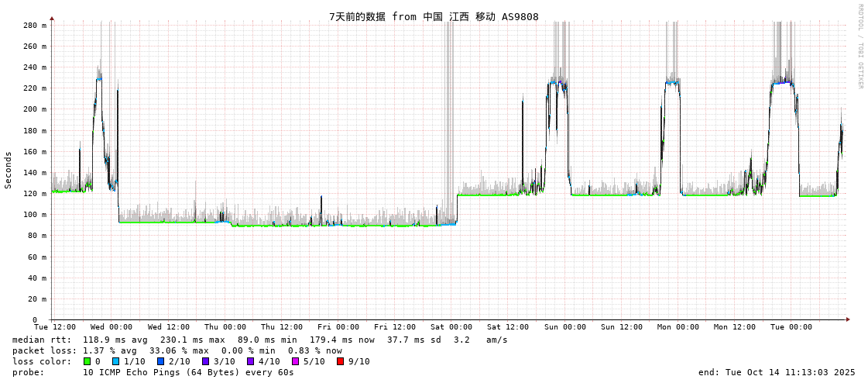Select the light blue 1/10 loss swatch
Screen dimensions: 868x383
click(116, 361)
